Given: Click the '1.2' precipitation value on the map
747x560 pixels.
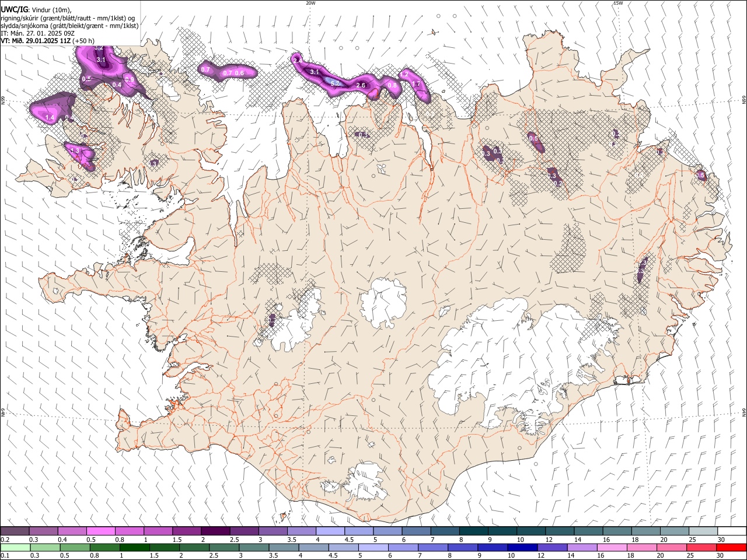Looking at the screenshot, I should [404, 75].
